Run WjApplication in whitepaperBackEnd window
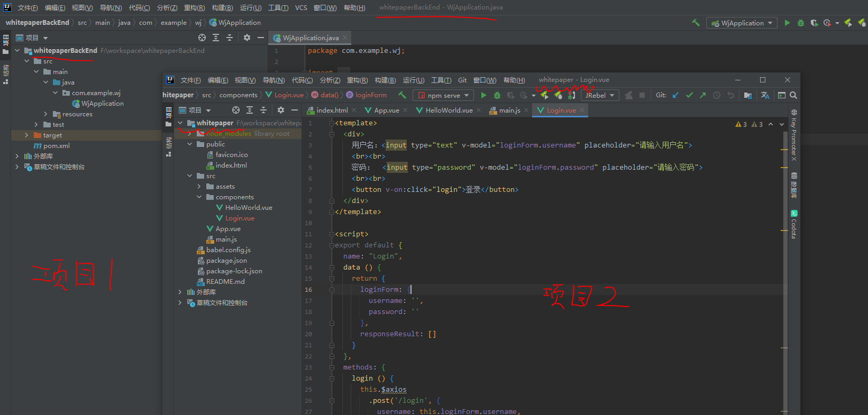 pos(787,23)
